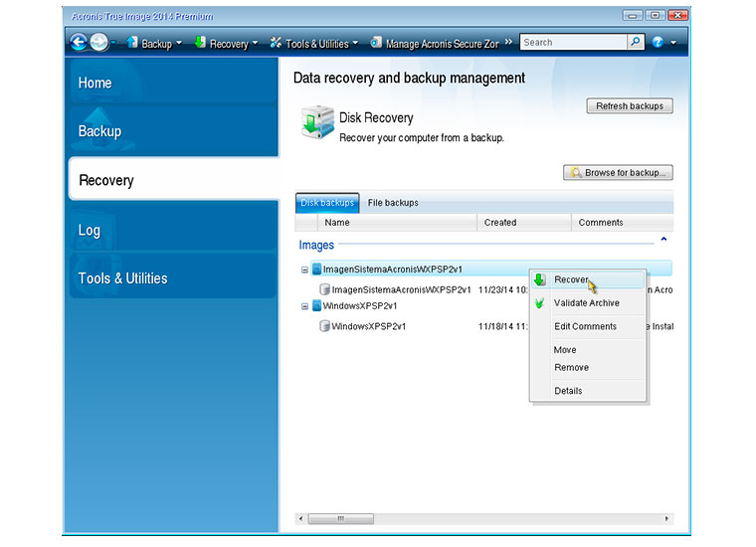Screen dimensions: 756x547
Task: Sort by Created column header
Action: coord(524,223)
